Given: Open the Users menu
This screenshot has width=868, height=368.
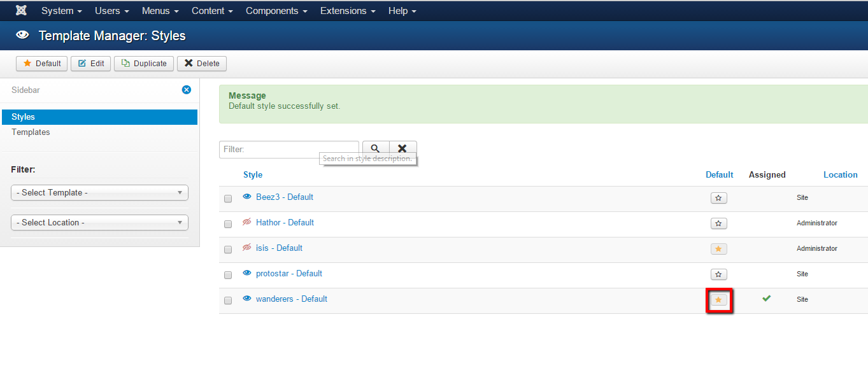Looking at the screenshot, I should [112, 11].
